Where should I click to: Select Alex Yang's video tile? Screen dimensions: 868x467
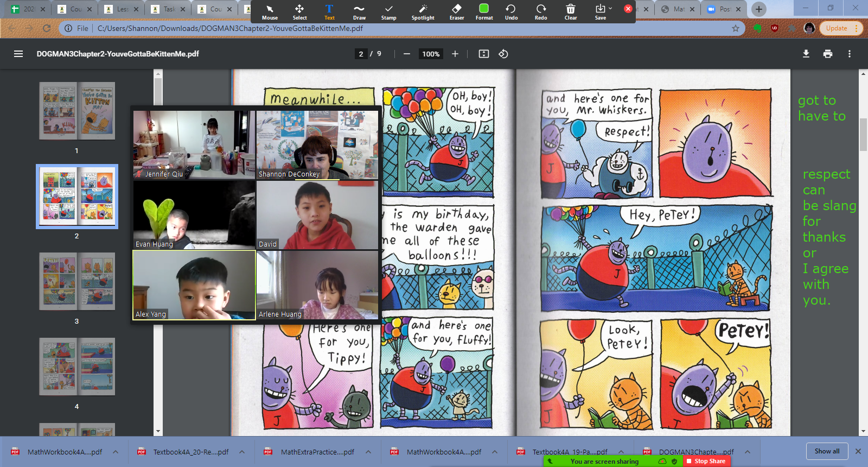194,285
